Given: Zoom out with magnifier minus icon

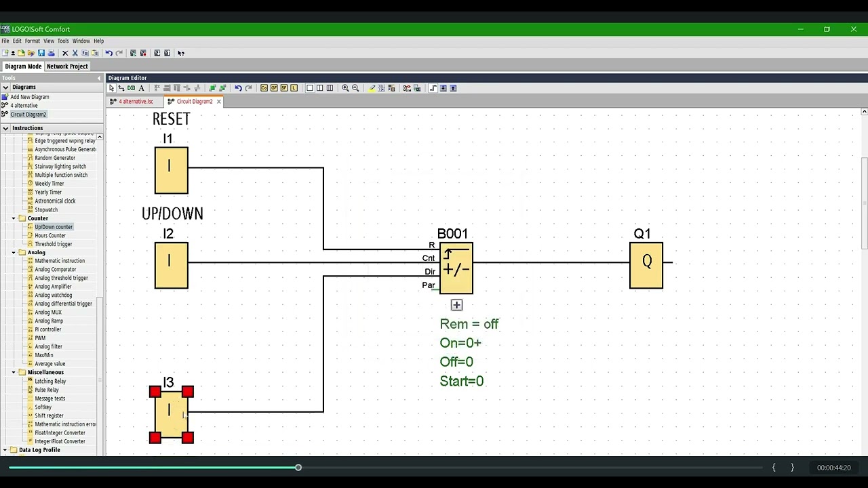Looking at the screenshot, I should pos(355,88).
